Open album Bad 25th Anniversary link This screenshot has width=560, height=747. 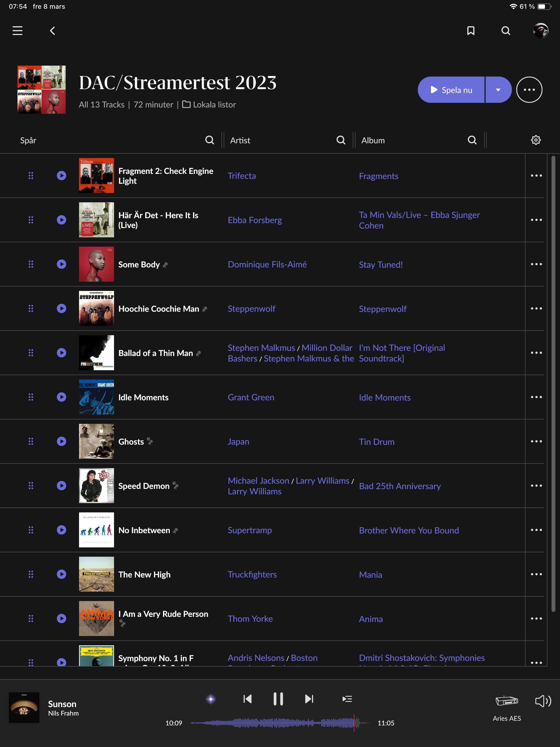[x=400, y=486]
